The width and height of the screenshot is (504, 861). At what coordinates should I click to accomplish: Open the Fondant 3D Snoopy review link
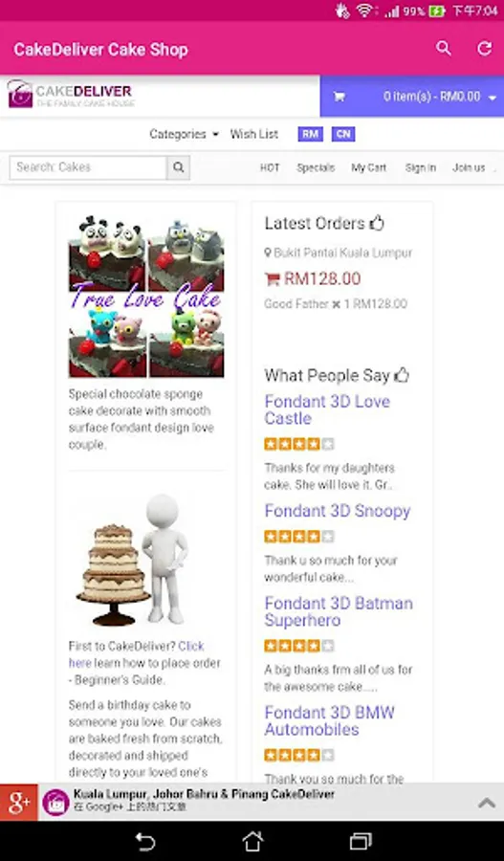pyautogui.click(x=337, y=511)
